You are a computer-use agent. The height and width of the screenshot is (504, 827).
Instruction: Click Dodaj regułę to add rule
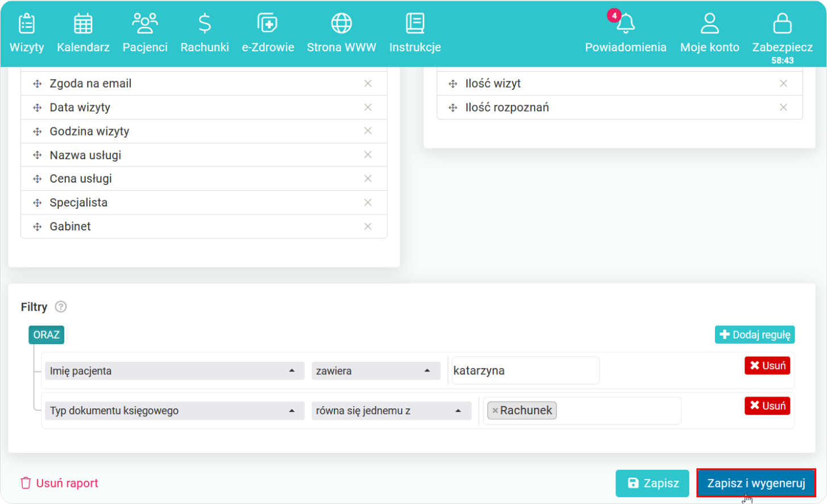[755, 335]
